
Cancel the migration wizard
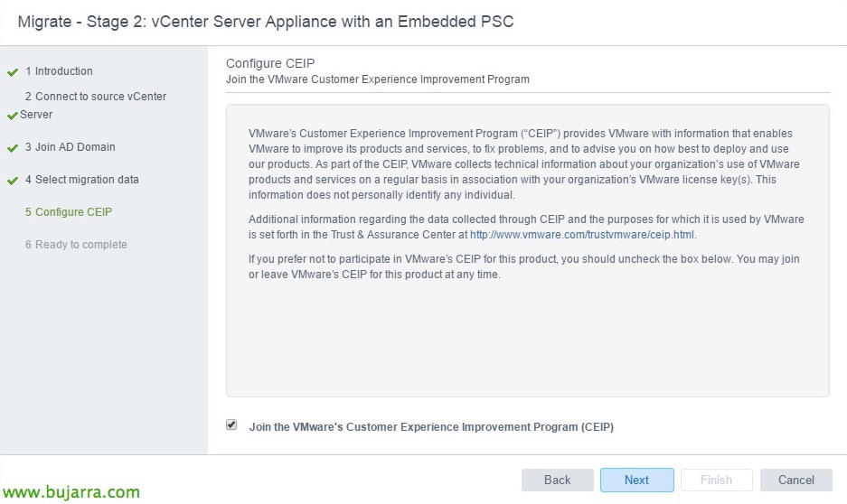pos(795,480)
